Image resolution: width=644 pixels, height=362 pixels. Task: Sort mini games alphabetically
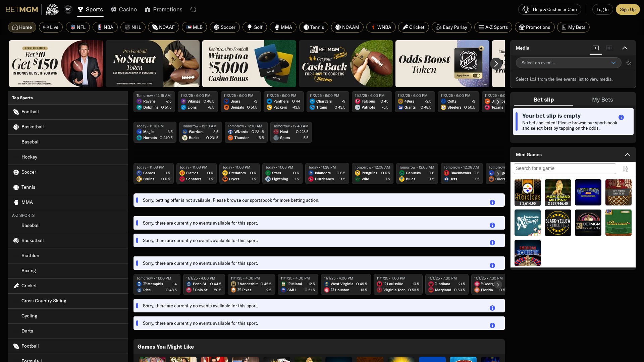coord(625,169)
